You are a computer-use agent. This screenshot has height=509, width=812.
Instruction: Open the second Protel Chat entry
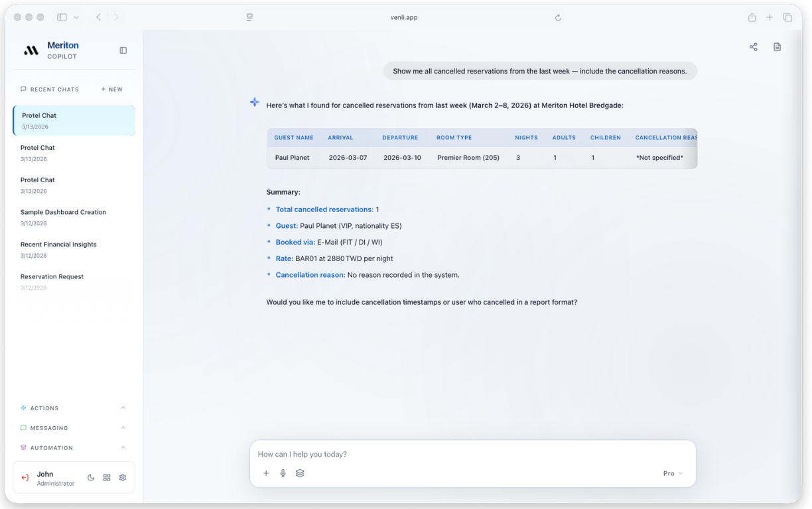[74, 153]
